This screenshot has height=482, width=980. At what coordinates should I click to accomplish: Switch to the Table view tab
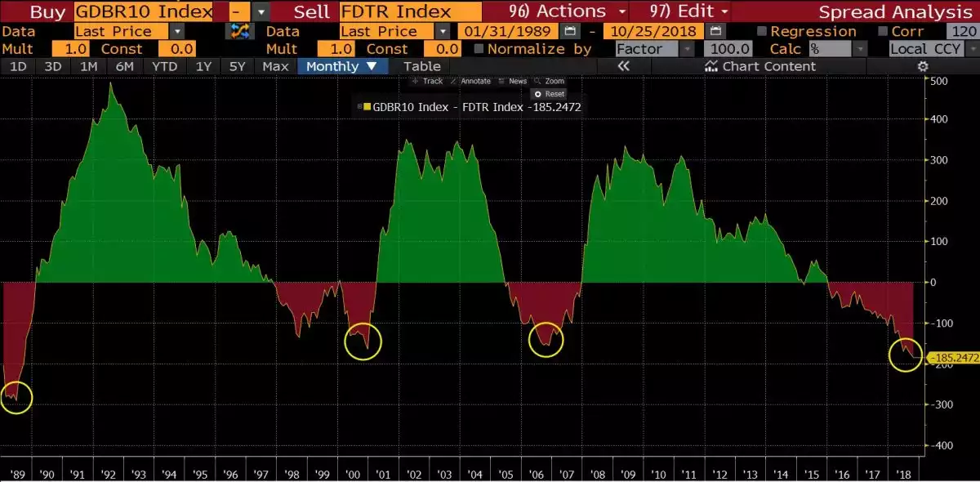[422, 66]
